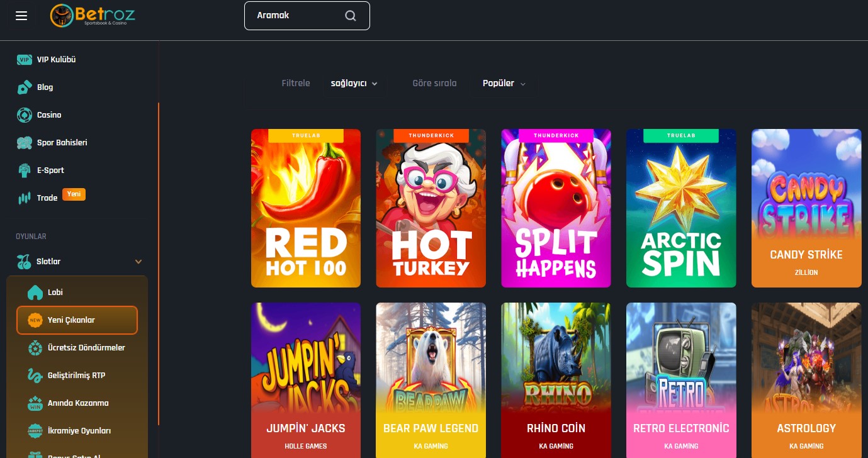This screenshot has height=458, width=868.
Task: Click the Betroz logo
Action: 93,16
